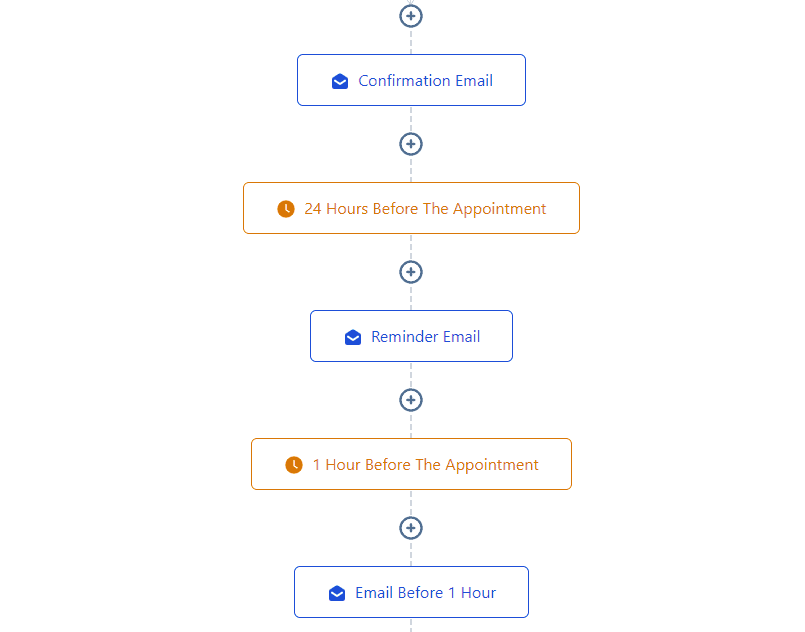
Task: Open the Reminder Email action card
Action: (411, 336)
